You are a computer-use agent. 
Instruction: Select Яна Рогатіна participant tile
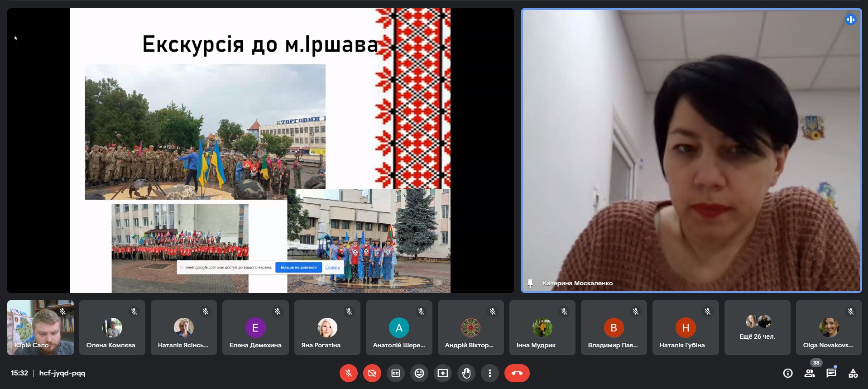[x=327, y=327]
